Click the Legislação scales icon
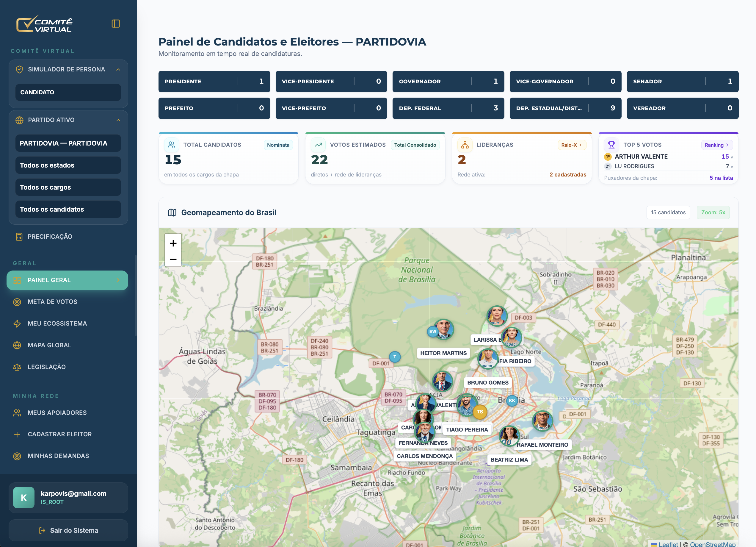The image size is (756, 547). pyautogui.click(x=17, y=367)
